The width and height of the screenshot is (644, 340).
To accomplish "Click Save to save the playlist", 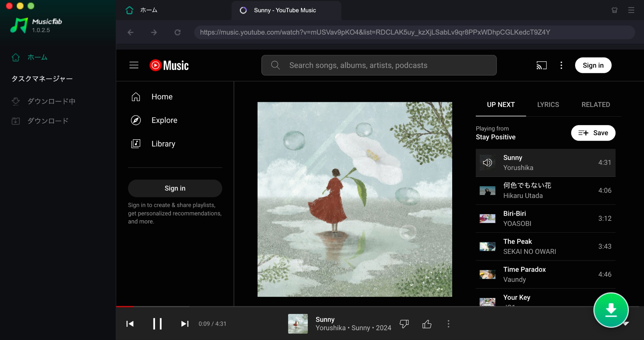I will tap(593, 133).
